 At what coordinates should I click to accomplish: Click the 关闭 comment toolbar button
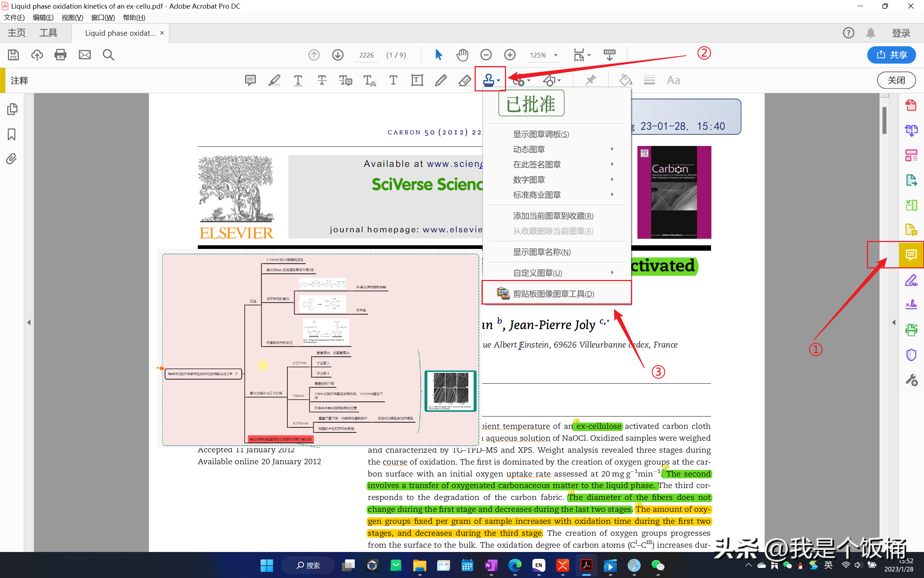pos(896,80)
